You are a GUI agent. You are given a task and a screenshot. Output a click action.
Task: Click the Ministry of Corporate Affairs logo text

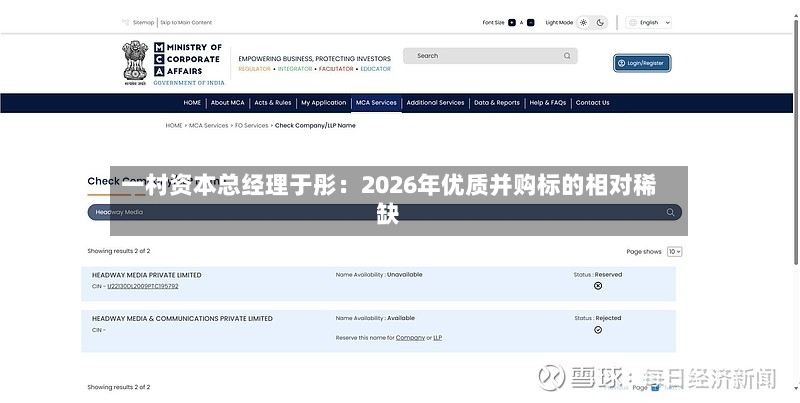point(188,63)
